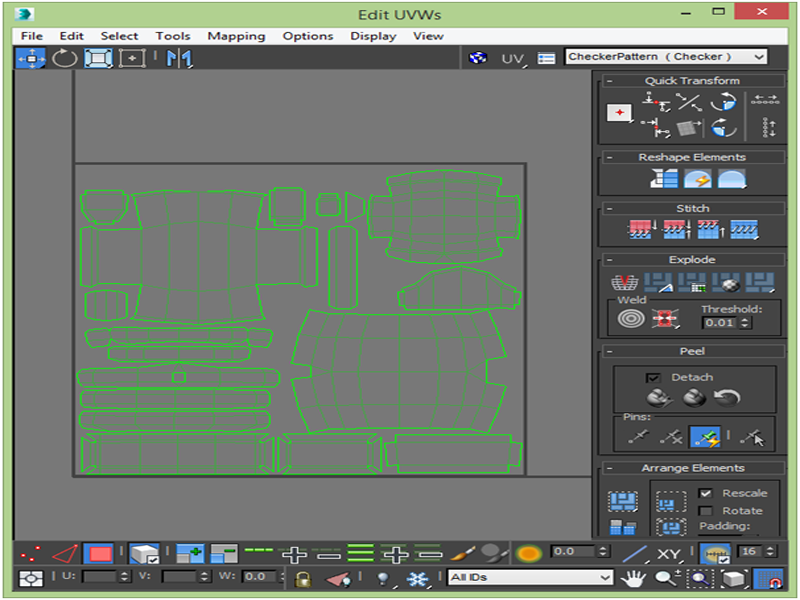This screenshot has height=600, width=800.
Task: Select the Rotate tool in toolbar
Action: (x=65, y=58)
